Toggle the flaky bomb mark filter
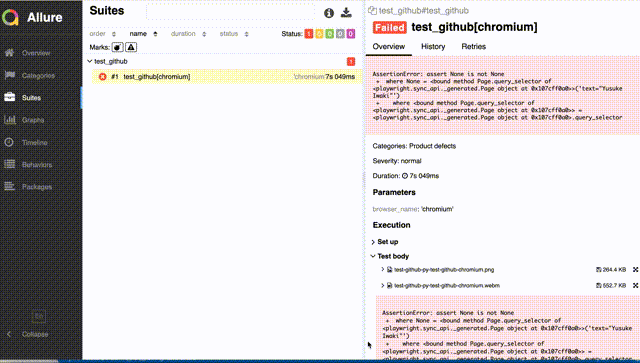 pos(118,47)
